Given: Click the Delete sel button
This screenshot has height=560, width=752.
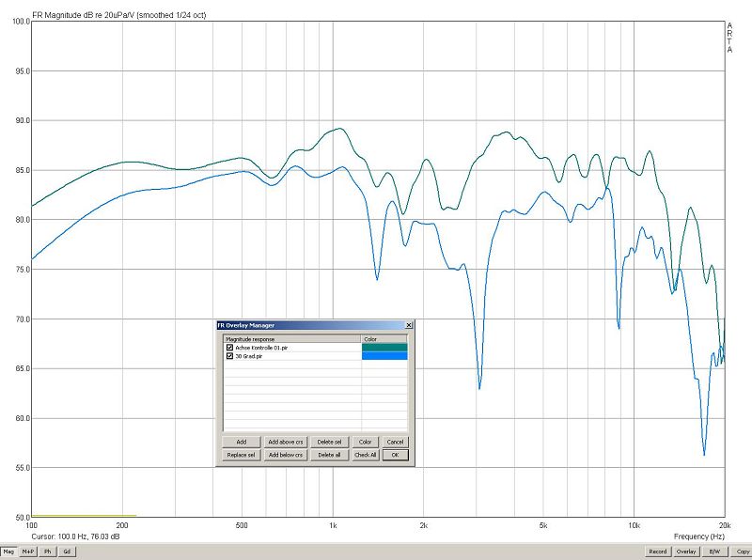Looking at the screenshot, I should pyautogui.click(x=329, y=442).
